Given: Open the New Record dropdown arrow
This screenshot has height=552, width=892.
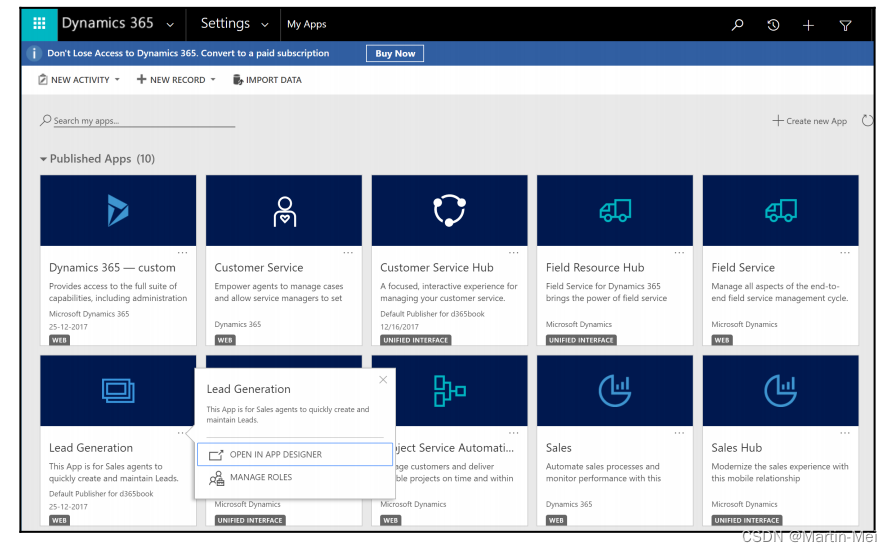Looking at the screenshot, I should coord(213,80).
